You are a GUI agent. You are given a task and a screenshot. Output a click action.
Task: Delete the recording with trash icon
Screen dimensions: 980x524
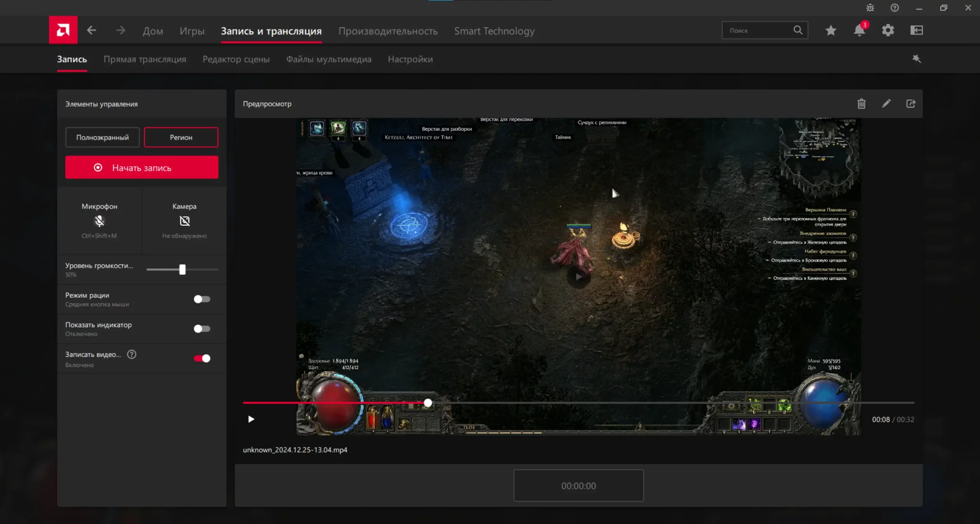pyautogui.click(x=861, y=104)
